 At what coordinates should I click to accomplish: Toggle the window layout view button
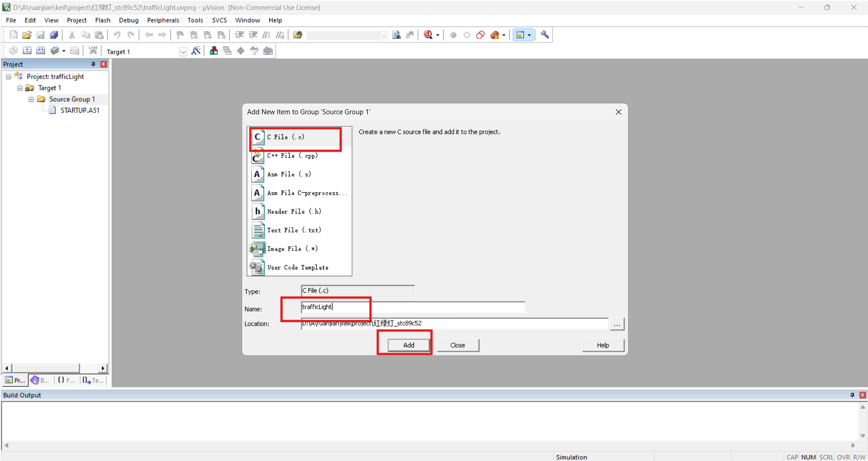520,35
